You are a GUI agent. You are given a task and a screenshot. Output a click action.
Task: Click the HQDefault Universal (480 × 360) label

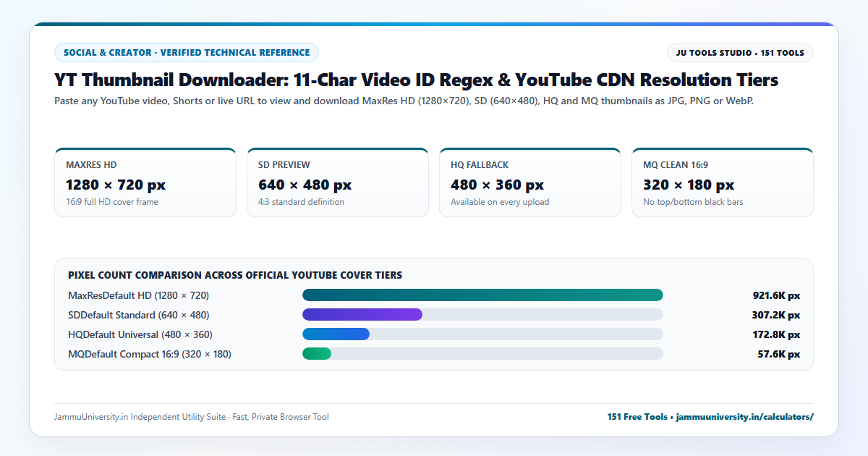(x=140, y=334)
